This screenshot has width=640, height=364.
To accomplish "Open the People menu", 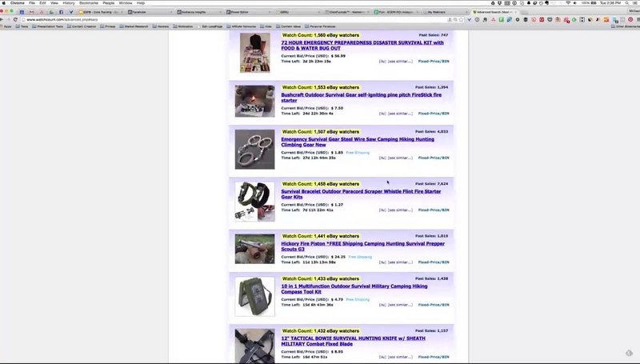I will pyautogui.click(x=109, y=3).
